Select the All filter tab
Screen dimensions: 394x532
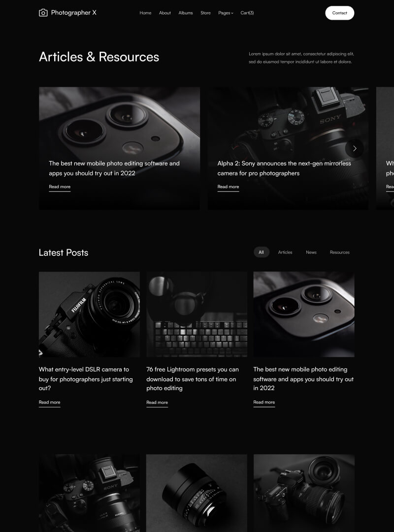(262, 252)
